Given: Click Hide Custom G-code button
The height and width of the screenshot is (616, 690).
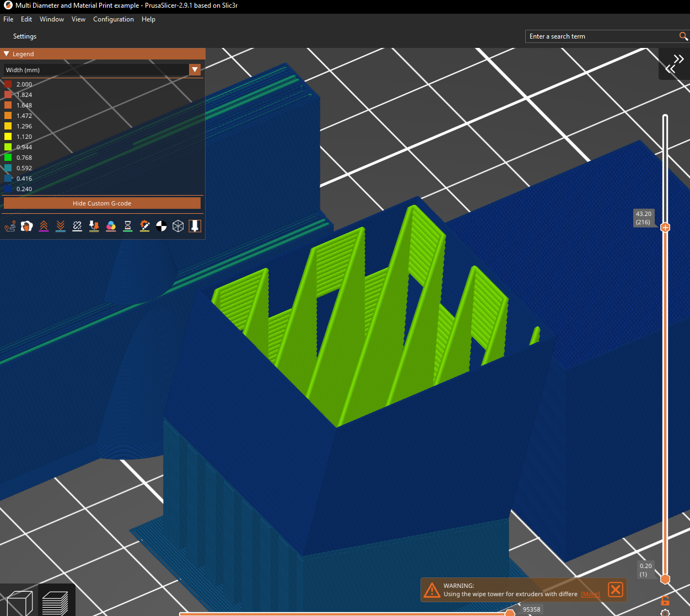Looking at the screenshot, I should [x=102, y=203].
